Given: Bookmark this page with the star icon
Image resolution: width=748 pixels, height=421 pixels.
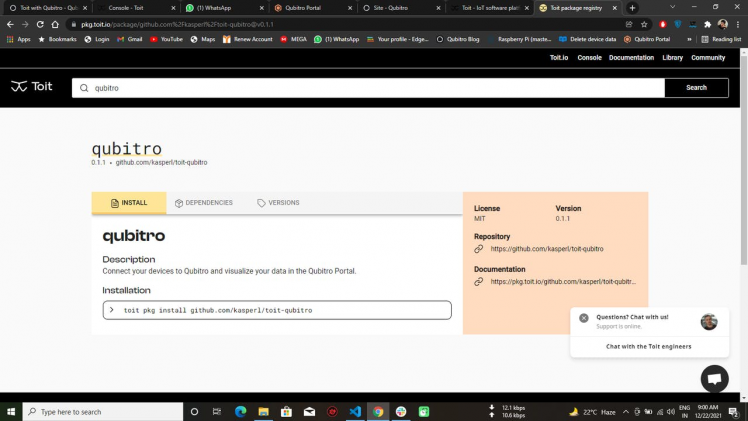Looking at the screenshot, I should click(644, 24).
